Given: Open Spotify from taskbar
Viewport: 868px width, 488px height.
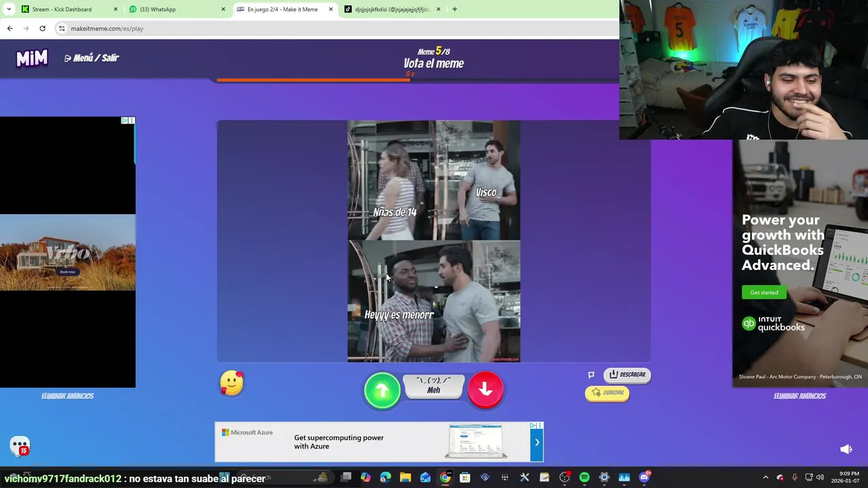Looking at the screenshot, I should (584, 478).
